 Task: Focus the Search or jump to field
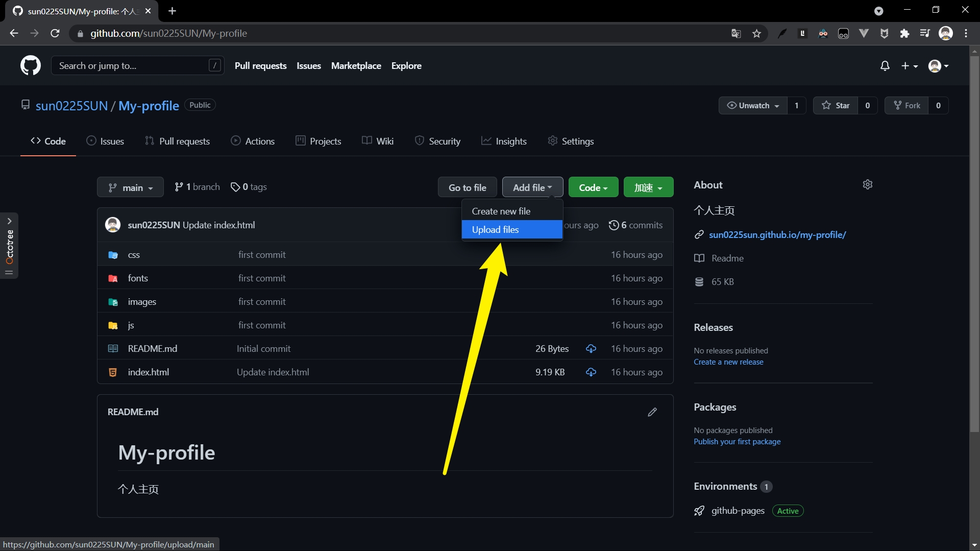click(x=138, y=65)
